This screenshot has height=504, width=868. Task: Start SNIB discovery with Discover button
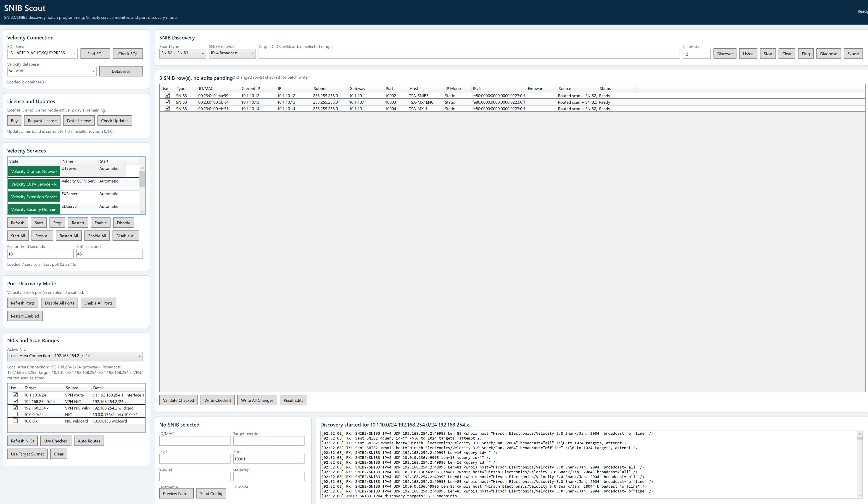pyautogui.click(x=725, y=54)
